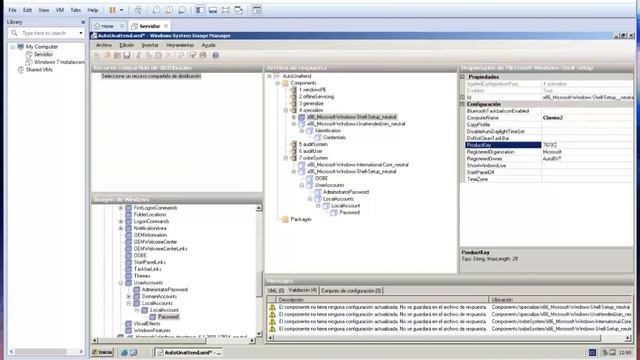Select the Packages folder in answer file

(301, 220)
